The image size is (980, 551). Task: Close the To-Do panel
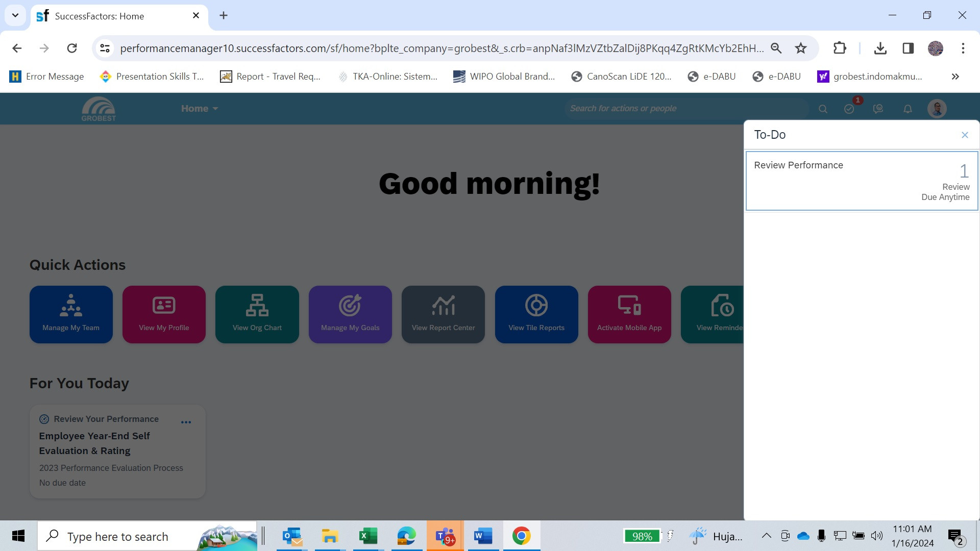click(x=965, y=135)
